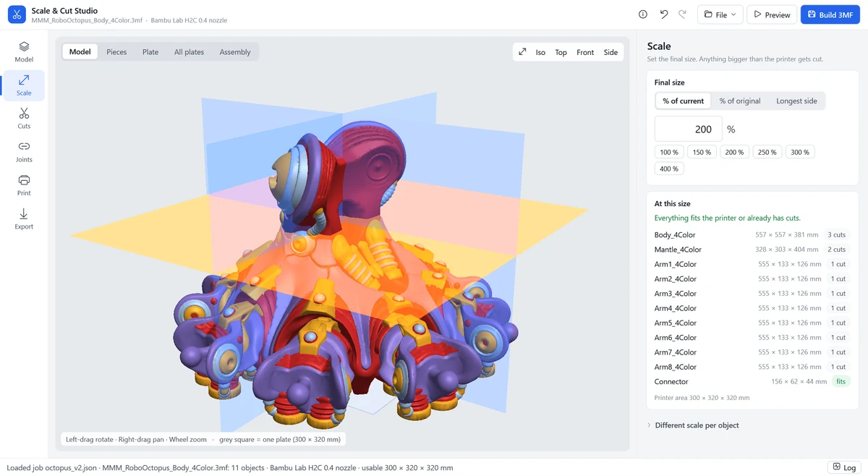Open the Export section

[x=24, y=218]
